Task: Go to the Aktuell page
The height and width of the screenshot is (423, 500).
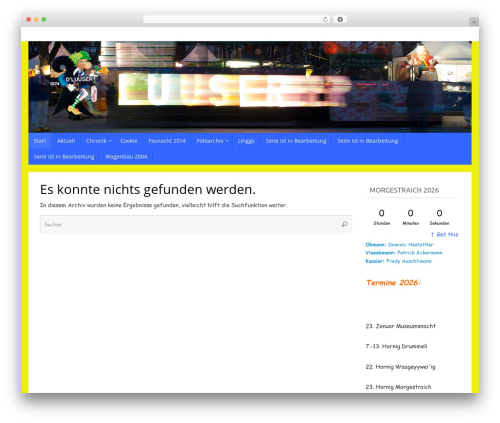Action: click(66, 141)
